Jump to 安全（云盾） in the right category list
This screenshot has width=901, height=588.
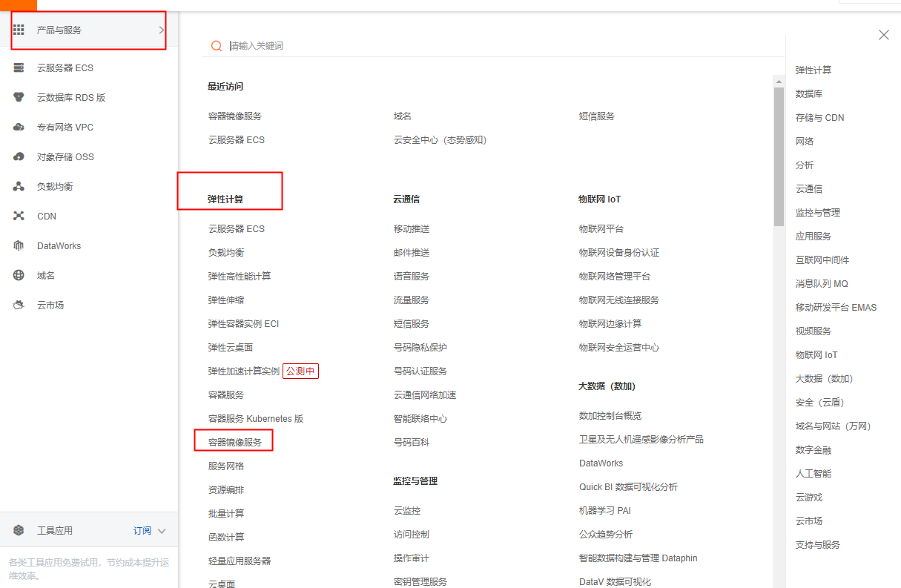[x=820, y=403]
